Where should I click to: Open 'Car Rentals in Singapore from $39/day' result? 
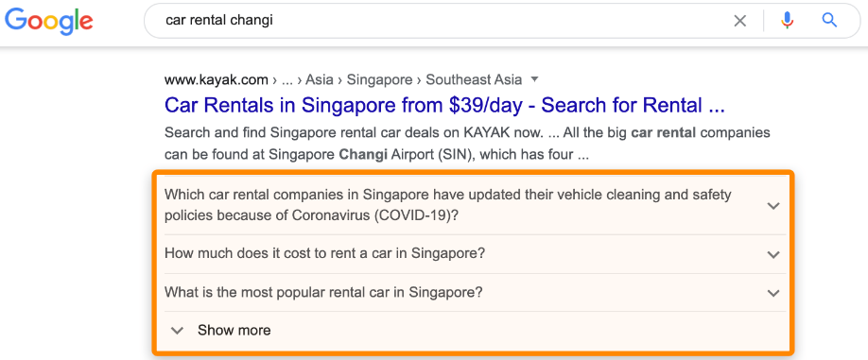445,105
